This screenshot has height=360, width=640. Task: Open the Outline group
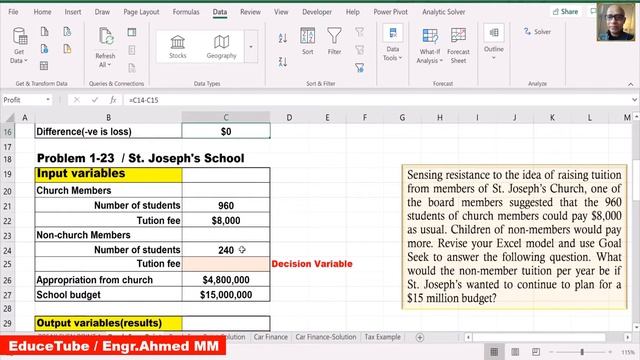coord(493,42)
